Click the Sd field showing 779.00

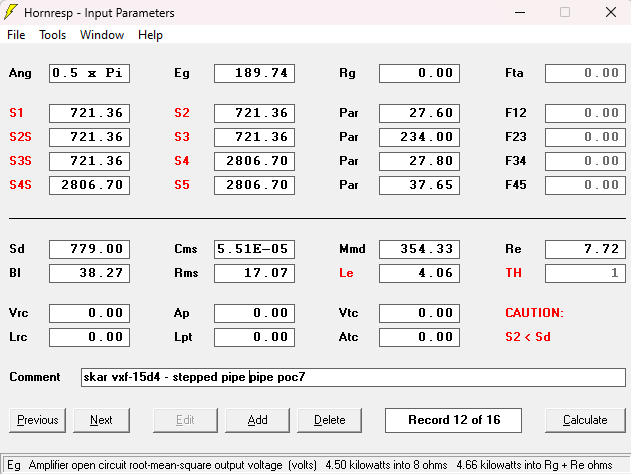(x=89, y=249)
